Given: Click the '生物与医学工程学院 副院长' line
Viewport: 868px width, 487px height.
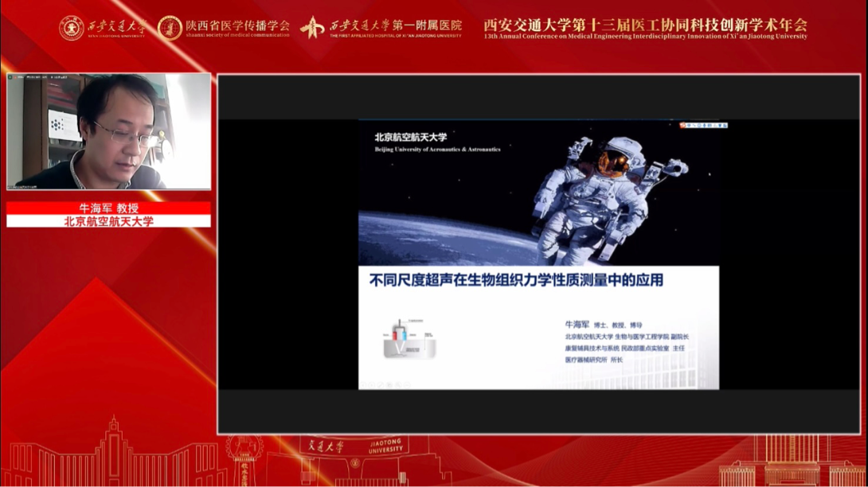Looking at the screenshot, I should (x=627, y=337).
